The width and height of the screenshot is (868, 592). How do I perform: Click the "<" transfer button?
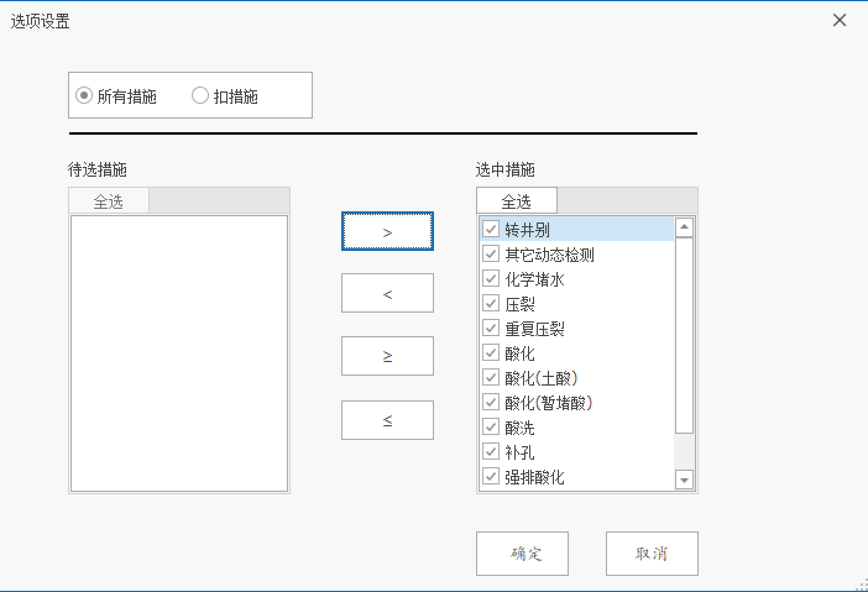(x=387, y=293)
